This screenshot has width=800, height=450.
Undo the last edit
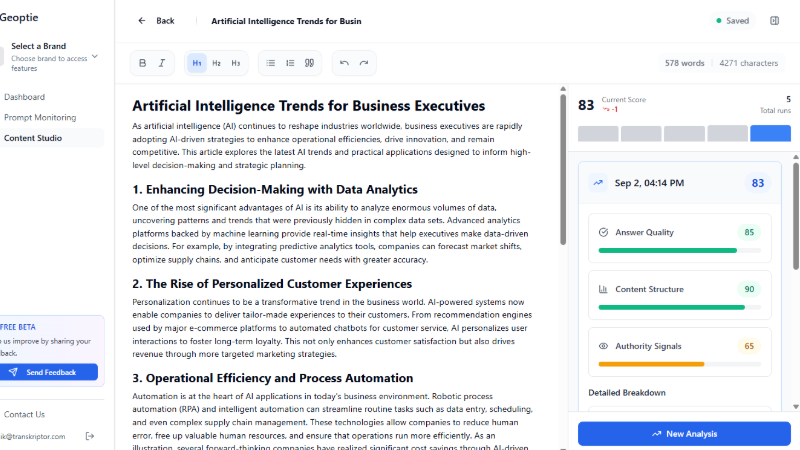tap(344, 63)
